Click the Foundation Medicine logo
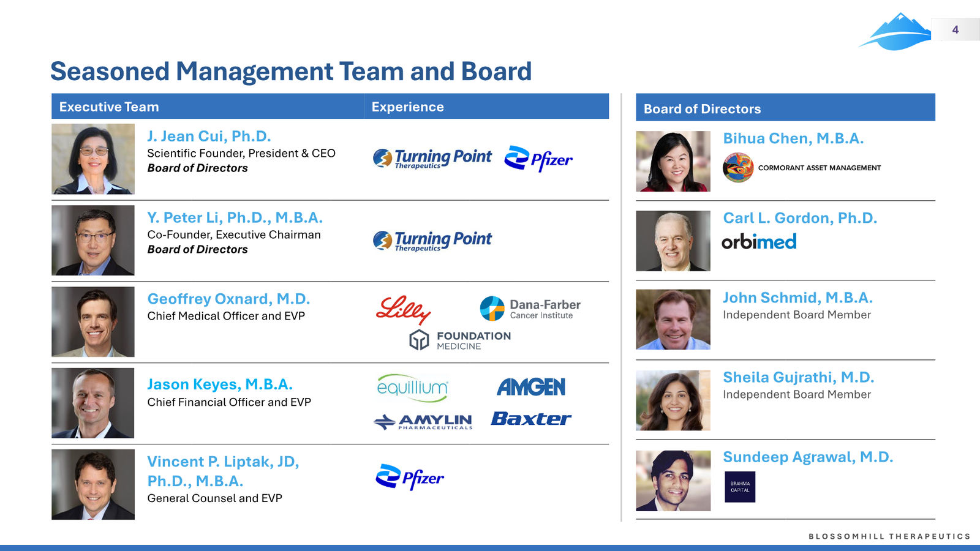 tap(460, 340)
